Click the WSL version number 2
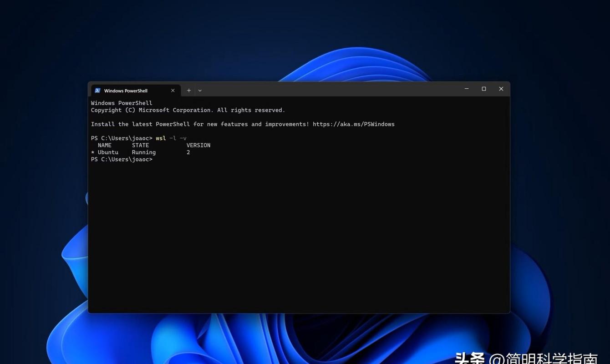This screenshot has width=610, height=364. point(188,152)
